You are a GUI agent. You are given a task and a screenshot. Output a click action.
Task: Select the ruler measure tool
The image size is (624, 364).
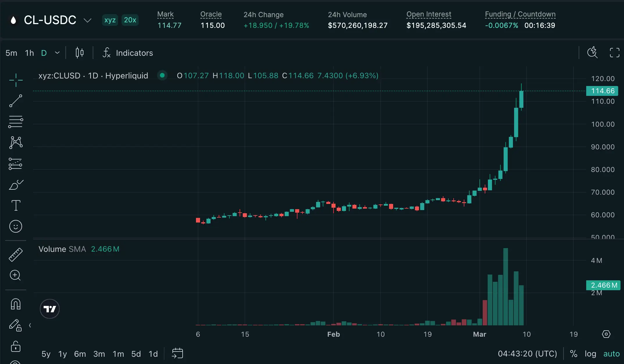click(16, 255)
